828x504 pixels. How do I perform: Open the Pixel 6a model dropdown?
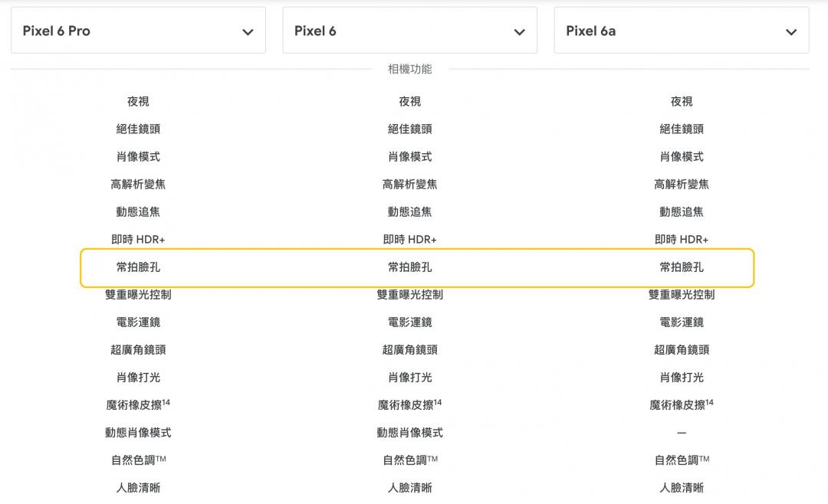pos(681,31)
